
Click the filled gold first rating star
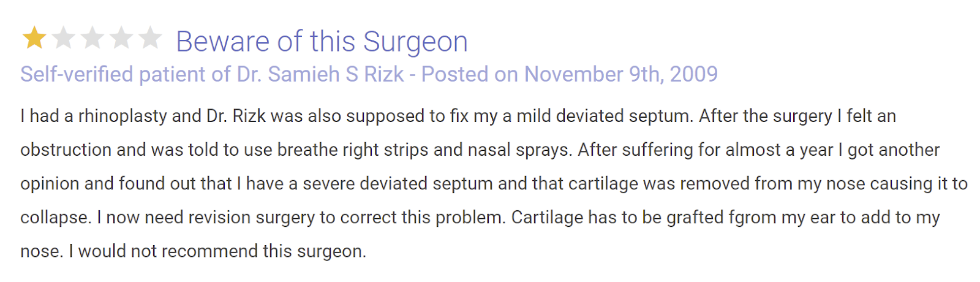(x=34, y=38)
